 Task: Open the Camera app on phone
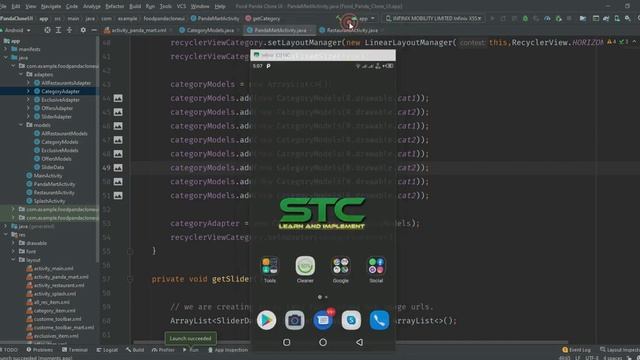click(295, 320)
